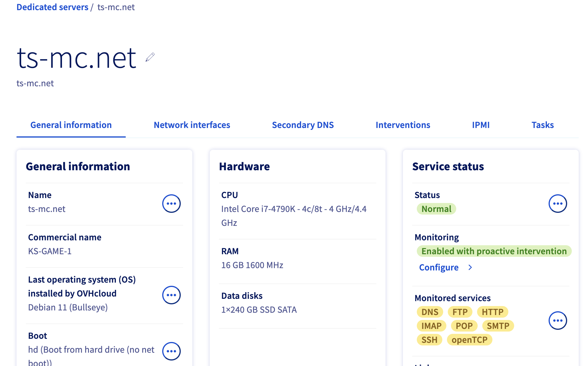Viewport: 588px width, 366px height.
Task: Select the IPMI tab
Action: point(481,125)
